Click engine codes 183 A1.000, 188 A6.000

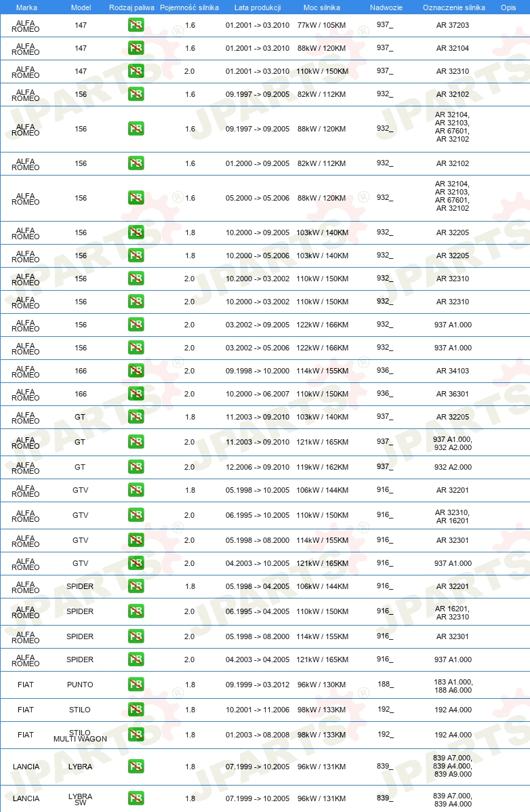453,686
